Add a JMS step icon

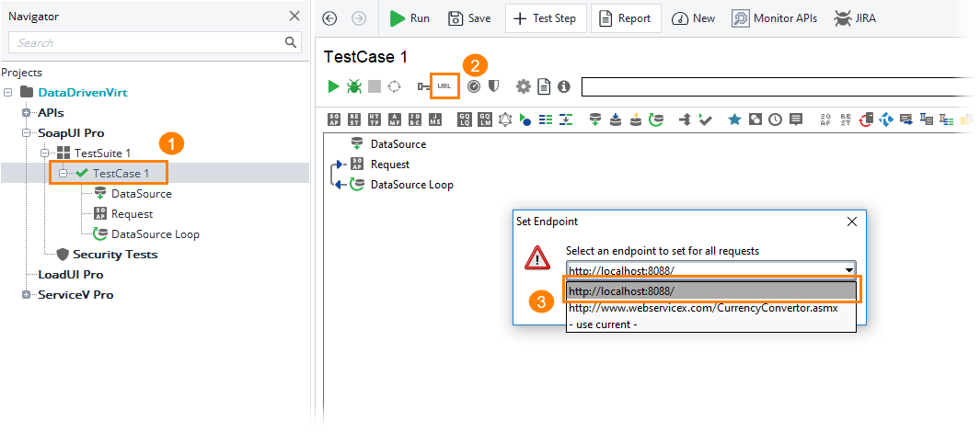[x=434, y=119]
